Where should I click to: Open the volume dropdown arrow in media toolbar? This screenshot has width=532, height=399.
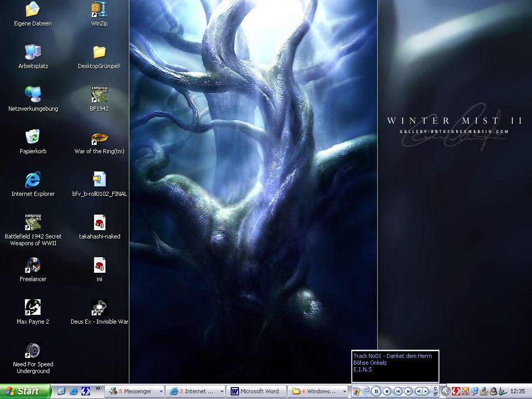tap(426, 391)
